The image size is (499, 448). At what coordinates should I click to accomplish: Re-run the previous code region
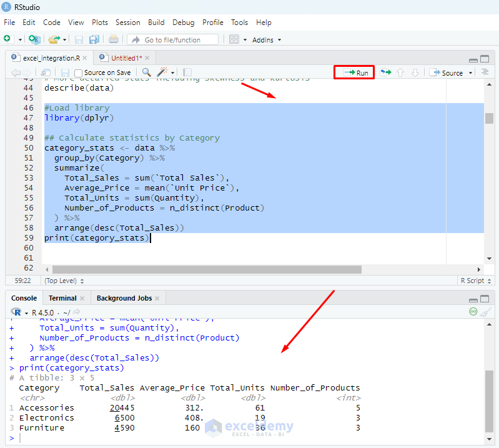386,72
